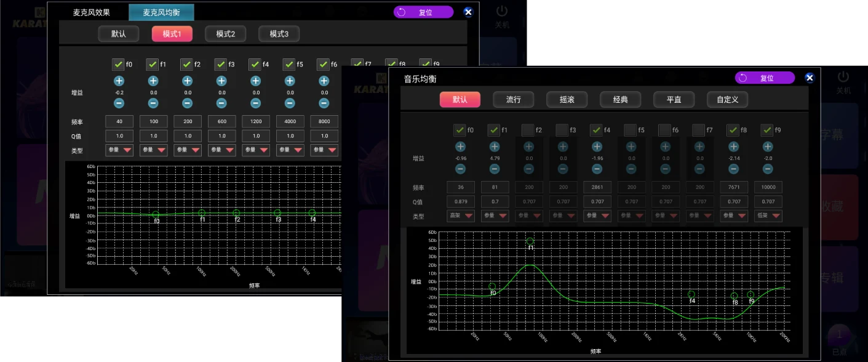Viewport: 868px width, 362px height.
Task: Decrease f1 gain in 音乐均衡 window
Action: pyautogui.click(x=494, y=169)
